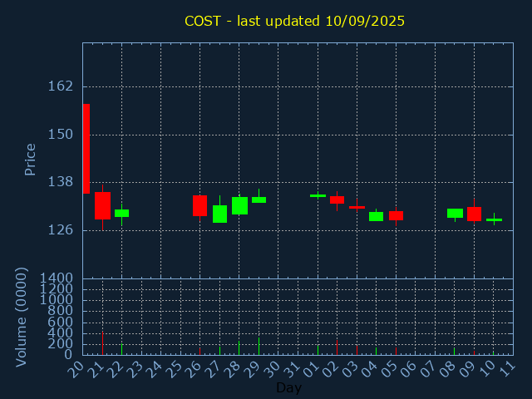
Task: Click the 200 volume tick label
Action: click(61, 344)
